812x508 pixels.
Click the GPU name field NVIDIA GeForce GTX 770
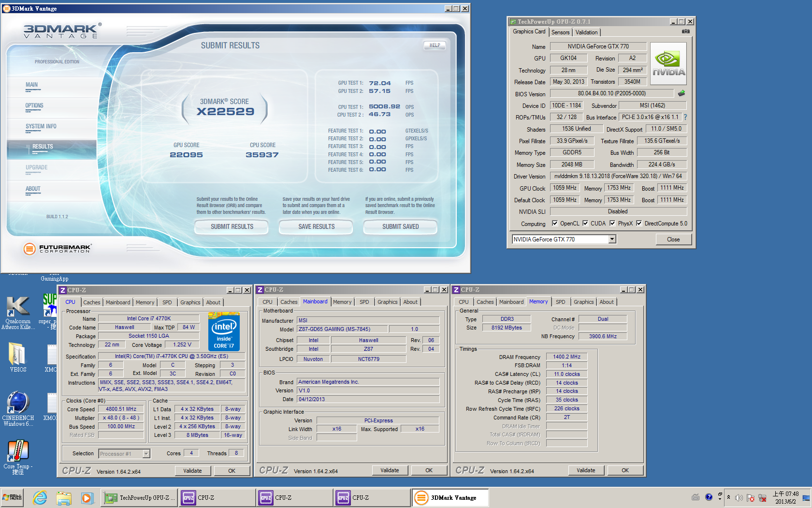tap(598, 46)
